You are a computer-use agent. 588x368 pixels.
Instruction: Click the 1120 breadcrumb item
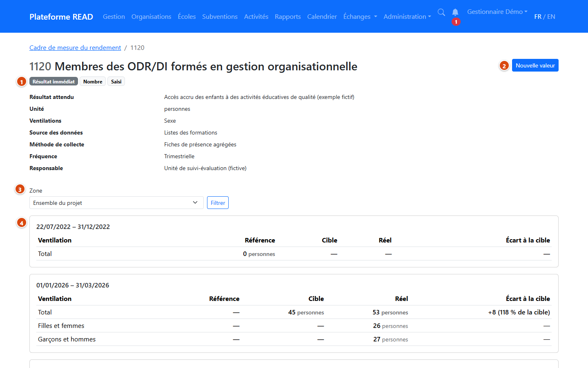137,48
